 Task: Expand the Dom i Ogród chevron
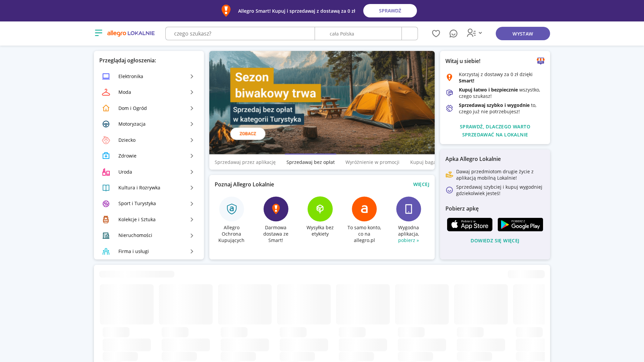(x=192, y=108)
